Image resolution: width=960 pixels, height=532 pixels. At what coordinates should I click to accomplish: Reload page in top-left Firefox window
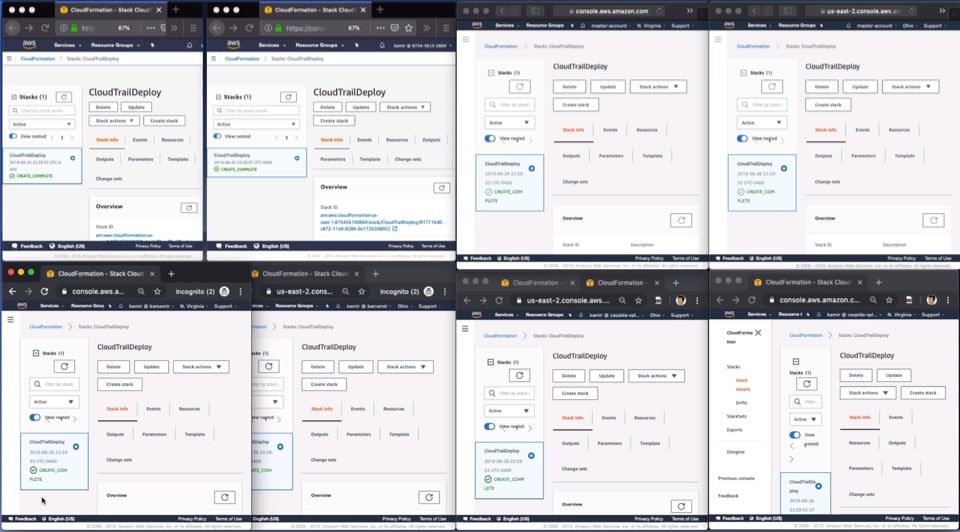(45, 28)
